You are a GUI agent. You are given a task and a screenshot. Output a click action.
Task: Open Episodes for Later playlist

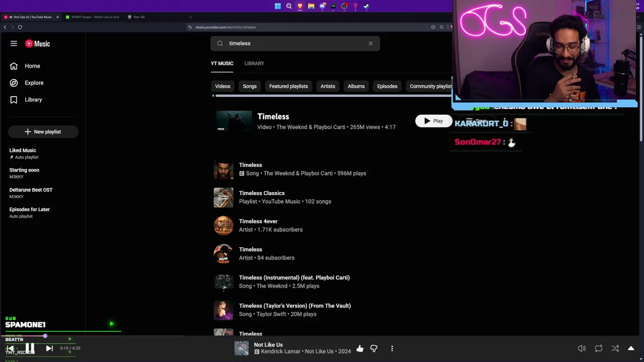[x=29, y=213]
